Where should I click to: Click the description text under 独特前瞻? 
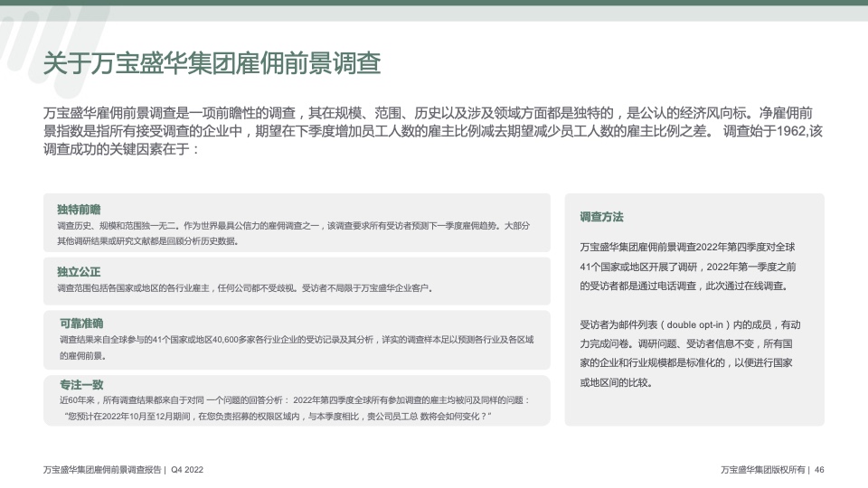(294, 233)
